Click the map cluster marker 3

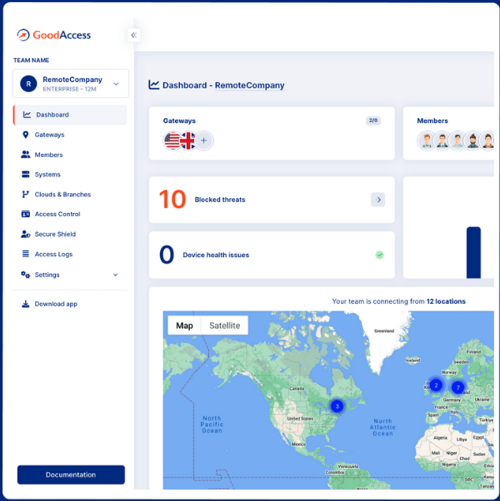click(337, 406)
